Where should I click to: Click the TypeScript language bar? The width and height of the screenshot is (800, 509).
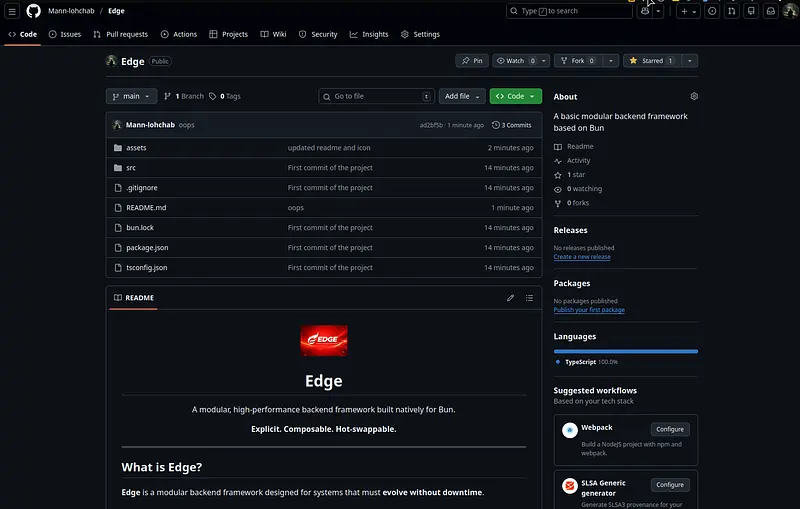click(x=626, y=351)
